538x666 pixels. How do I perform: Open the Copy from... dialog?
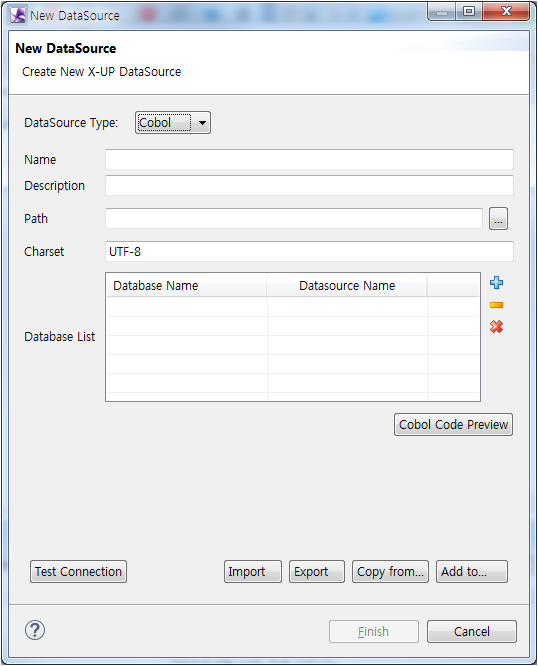[x=390, y=571]
